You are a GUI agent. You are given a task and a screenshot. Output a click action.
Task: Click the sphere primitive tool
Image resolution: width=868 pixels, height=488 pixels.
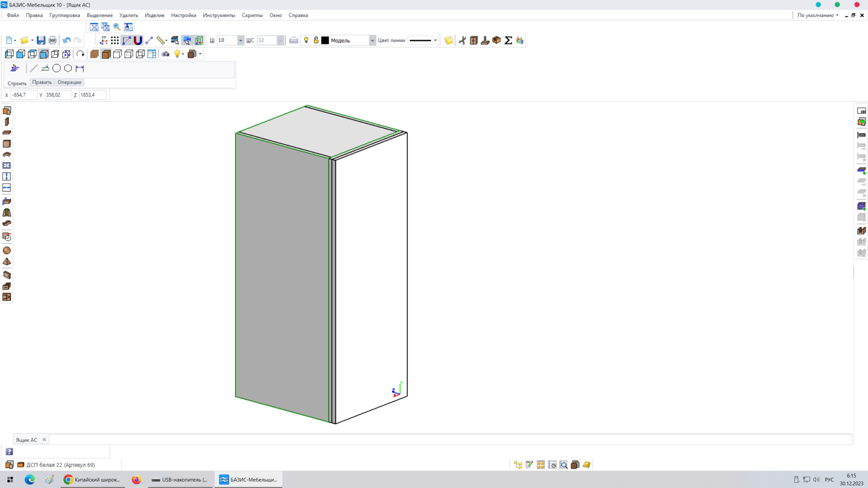[7, 251]
